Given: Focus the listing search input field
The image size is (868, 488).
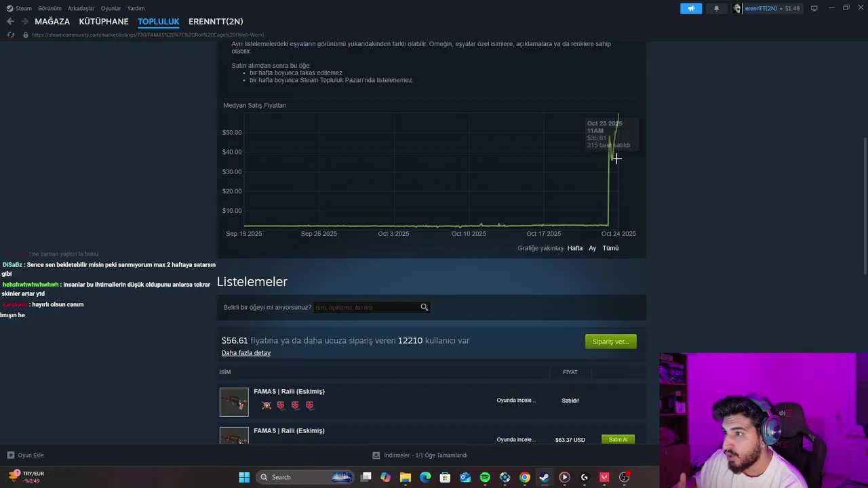Looking at the screenshot, I should tap(366, 307).
